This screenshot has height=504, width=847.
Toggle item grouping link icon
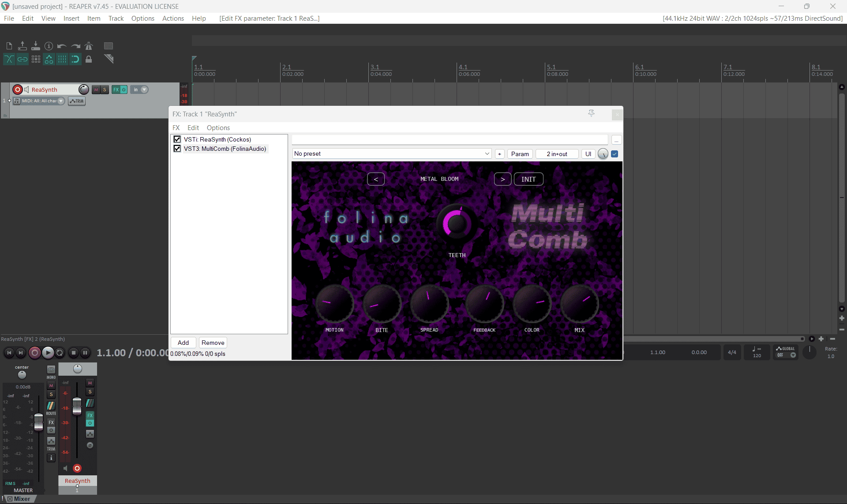pos(22,59)
